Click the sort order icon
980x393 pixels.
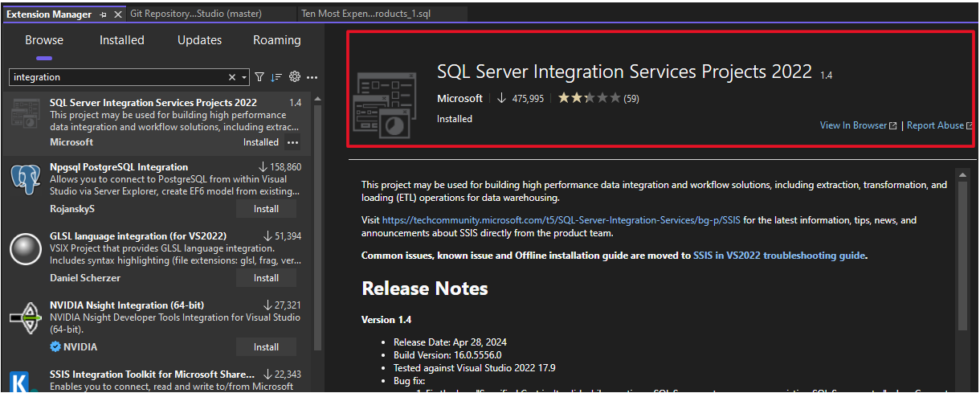pyautogui.click(x=276, y=77)
